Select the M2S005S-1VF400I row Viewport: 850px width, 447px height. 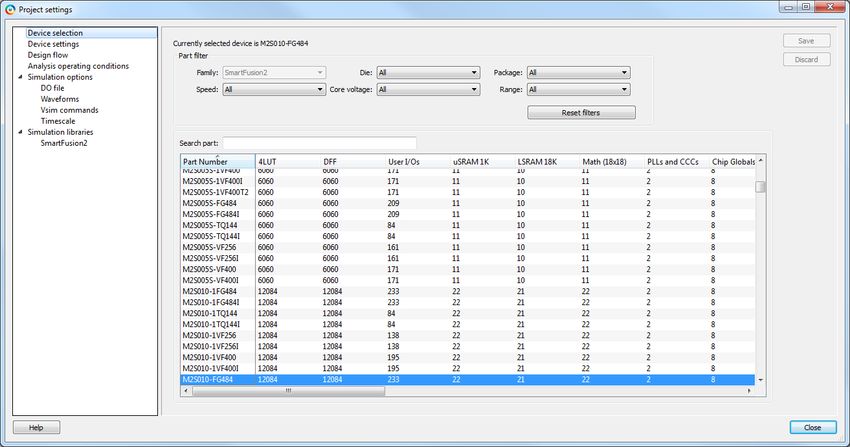(467, 182)
